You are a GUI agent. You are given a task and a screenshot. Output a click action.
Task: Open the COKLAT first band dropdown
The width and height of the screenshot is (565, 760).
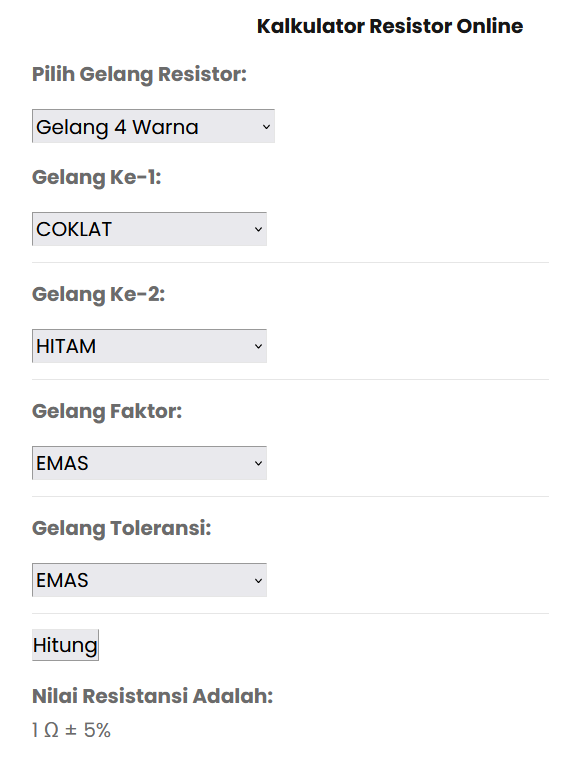tap(149, 229)
